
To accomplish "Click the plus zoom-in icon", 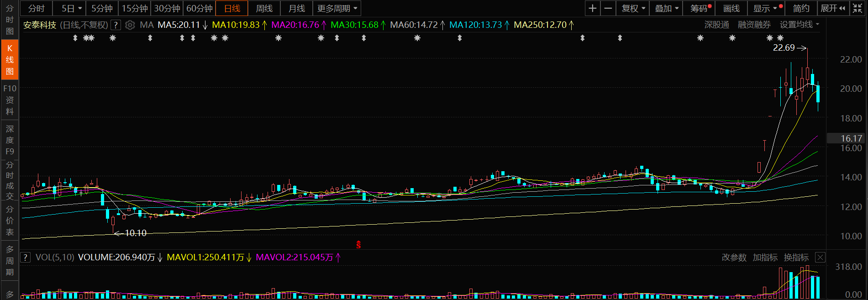I will pyautogui.click(x=593, y=8).
